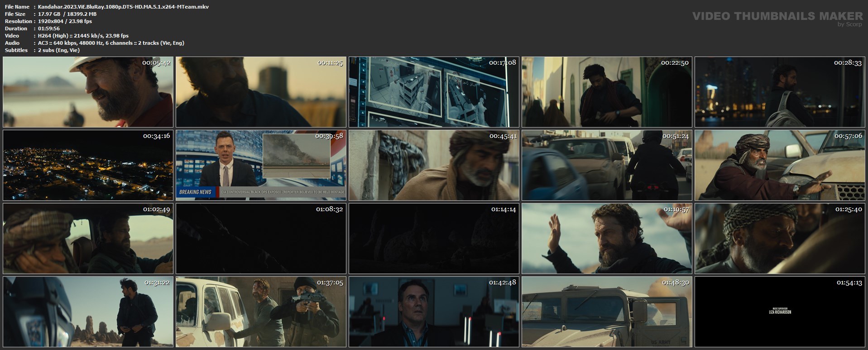This screenshot has height=350, width=868.
Task: Select the office man thumbnail at 01:42:48
Action: [x=434, y=312]
